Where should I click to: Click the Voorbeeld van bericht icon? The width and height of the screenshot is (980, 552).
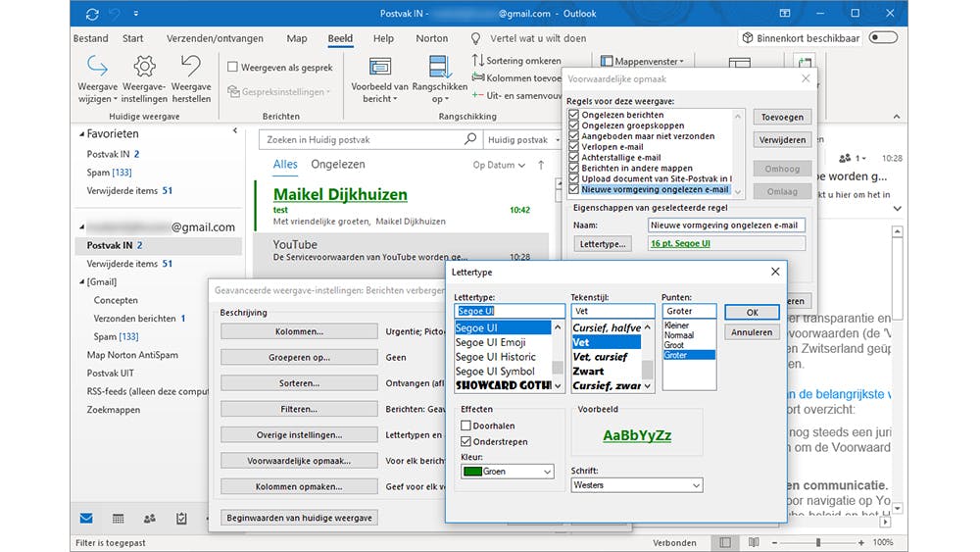pos(379,67)
